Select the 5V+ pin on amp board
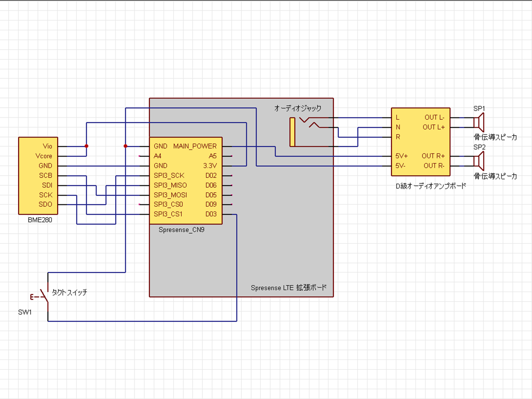The image size is (532, 399). (x=402, y=156)
